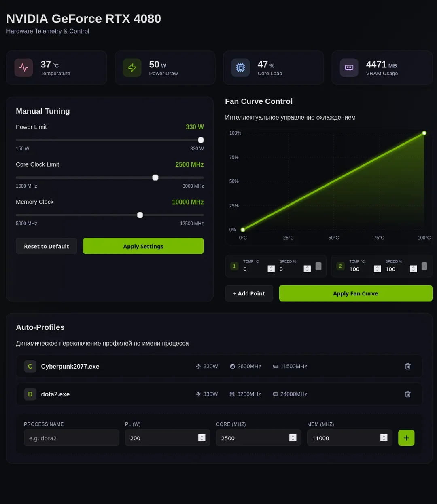Click the 24000MHz value in dota2.exe row
This screenshot has width=437, height=504.
click(x=294, y=394)
